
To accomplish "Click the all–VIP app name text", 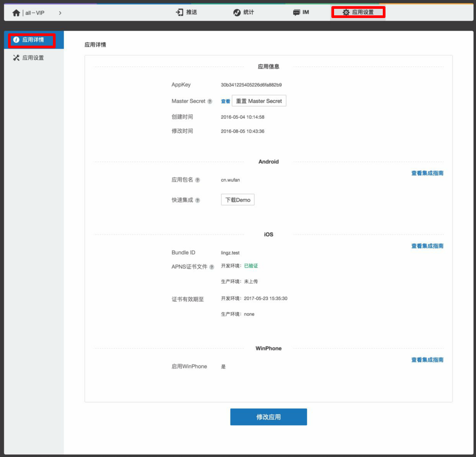I will coord(35,13).
